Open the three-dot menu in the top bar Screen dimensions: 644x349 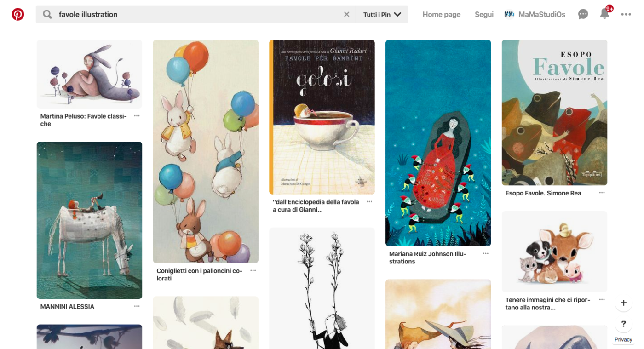(x=626, y=14)
